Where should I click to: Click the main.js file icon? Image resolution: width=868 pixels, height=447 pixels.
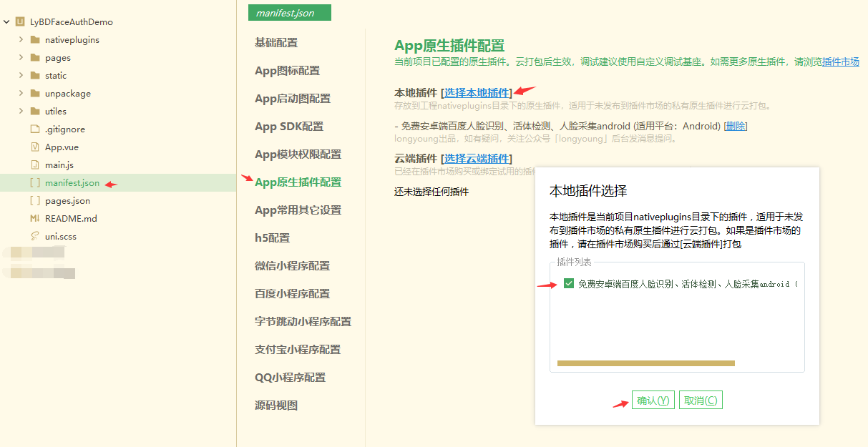click(x=35, y=165)
